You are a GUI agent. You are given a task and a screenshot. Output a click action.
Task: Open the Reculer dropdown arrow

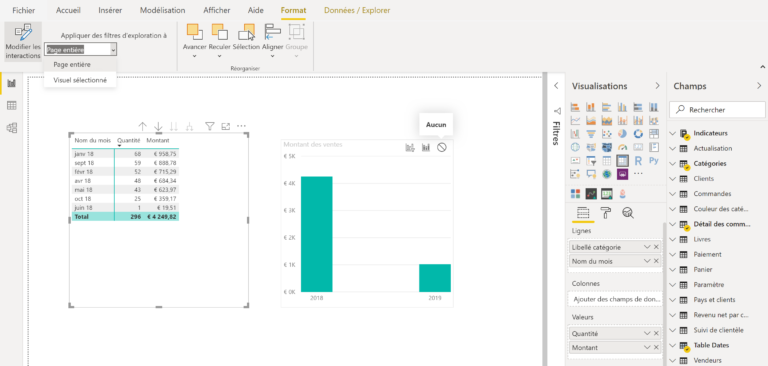tap(219, 56)
